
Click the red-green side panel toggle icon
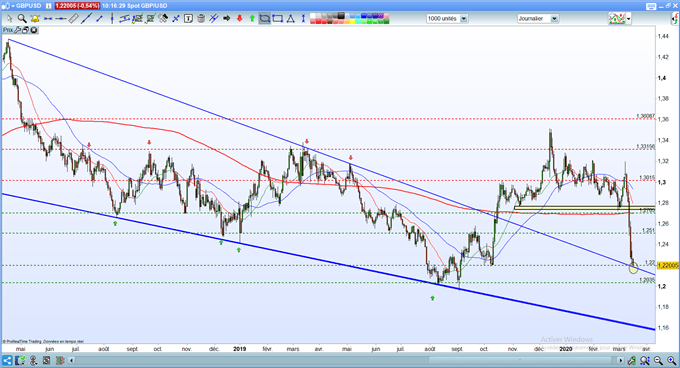click(676, 19)
